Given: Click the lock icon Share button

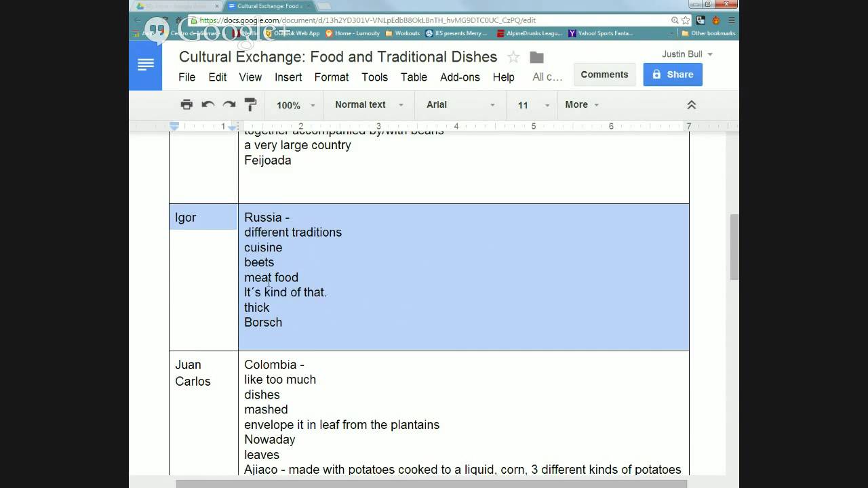Looking at the screenshot, I should (x=673, y=75).
